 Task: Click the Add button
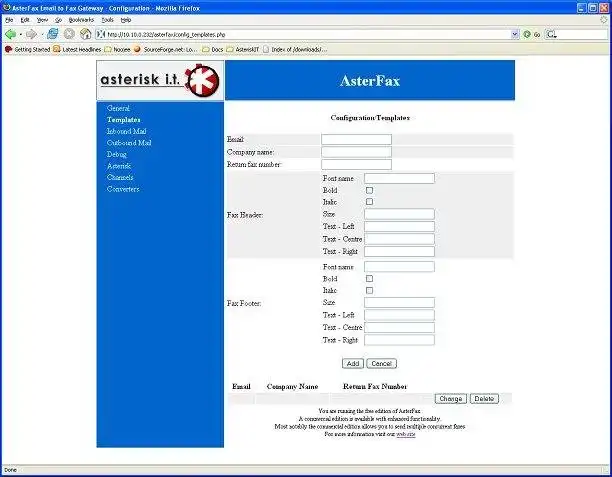click(x=353, y=363)
